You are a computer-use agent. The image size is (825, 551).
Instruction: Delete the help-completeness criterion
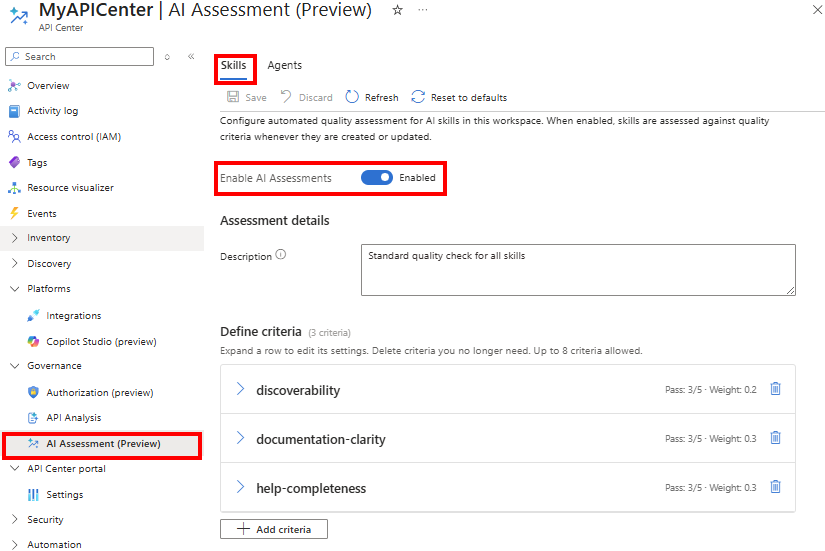(x=776, y=487)
